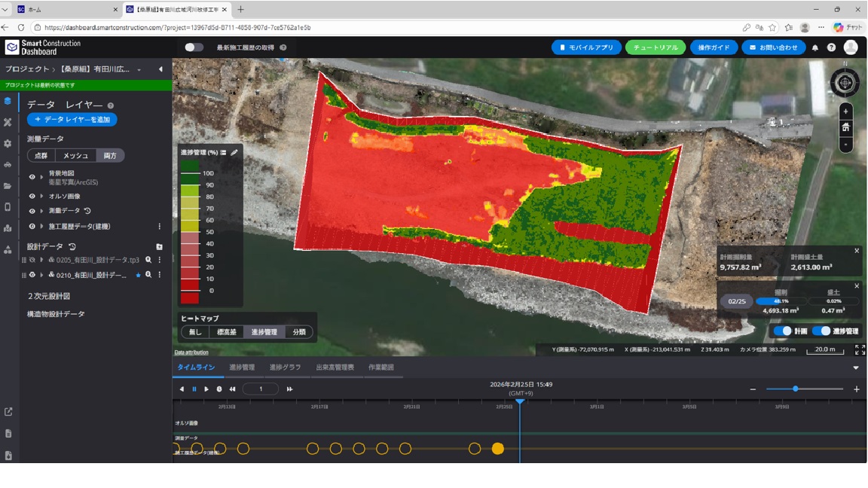Click データ レイヤーを追加 button

click(72, 120)
